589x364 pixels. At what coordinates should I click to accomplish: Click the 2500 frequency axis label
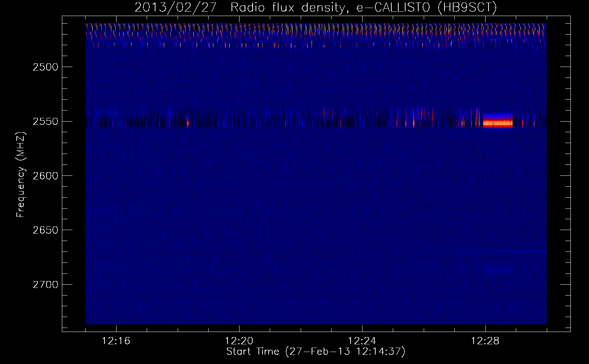(46, 67)
